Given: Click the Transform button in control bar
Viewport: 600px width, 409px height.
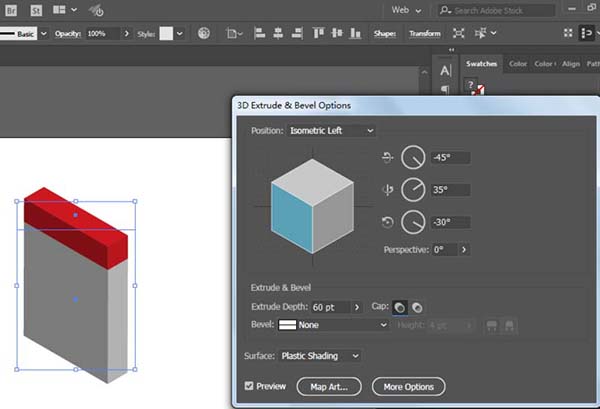Looking at the screenshot, I should pos(424,34).
